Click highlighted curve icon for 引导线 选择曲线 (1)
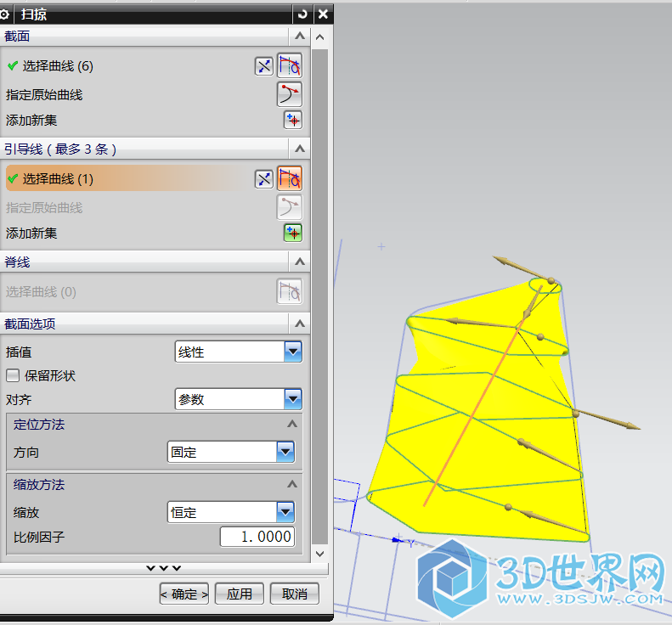The width and height of the screenshot is (672, 625). tap(290, 178)
